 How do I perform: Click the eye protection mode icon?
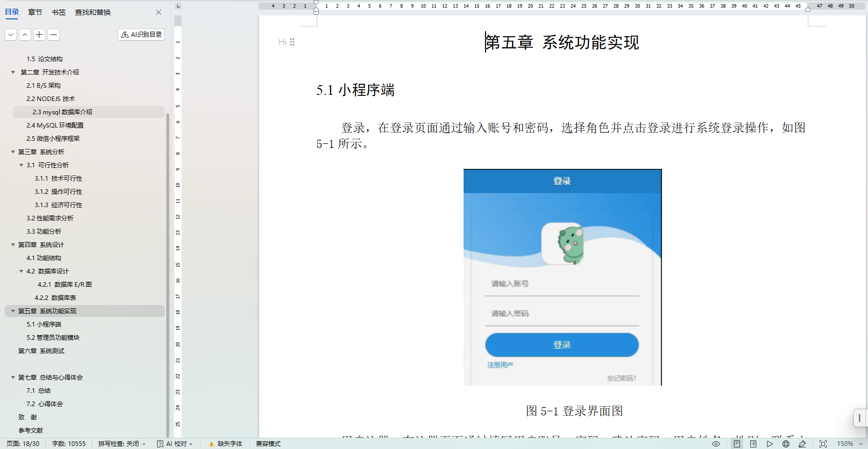(x=716, y=444)
